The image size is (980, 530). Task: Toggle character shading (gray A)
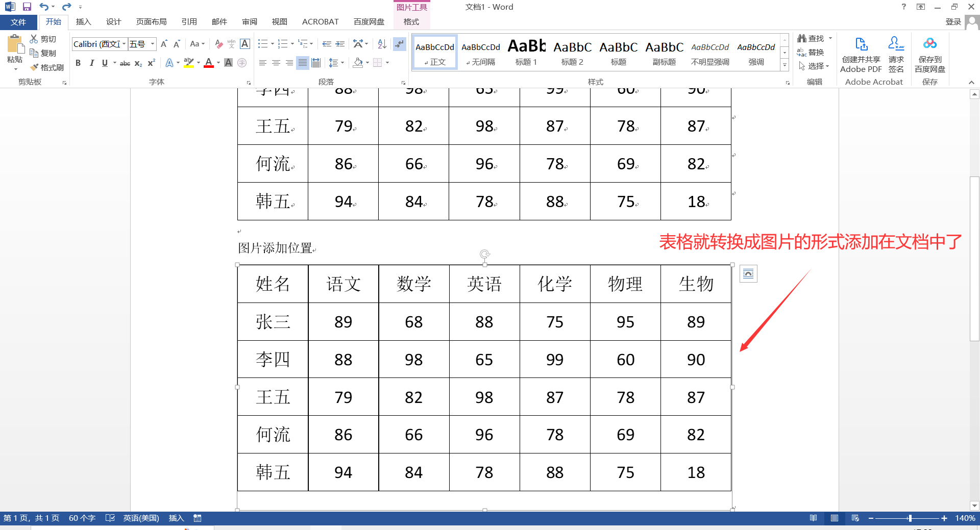(x=229, y=63)
